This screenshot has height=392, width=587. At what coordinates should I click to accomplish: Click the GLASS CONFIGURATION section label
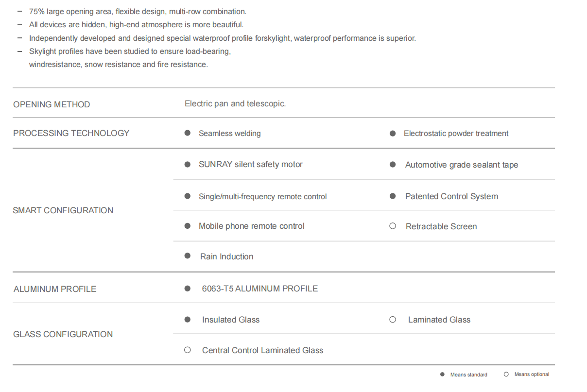(63, 334)
